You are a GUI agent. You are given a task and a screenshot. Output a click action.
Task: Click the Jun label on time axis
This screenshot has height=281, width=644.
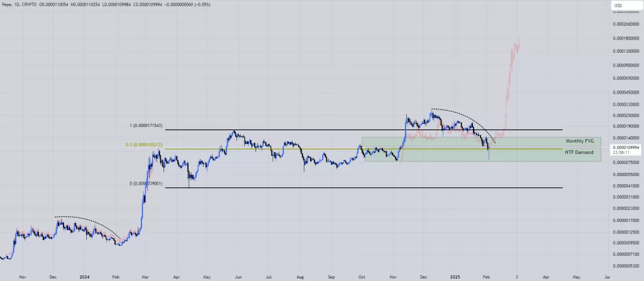(238, 276)
